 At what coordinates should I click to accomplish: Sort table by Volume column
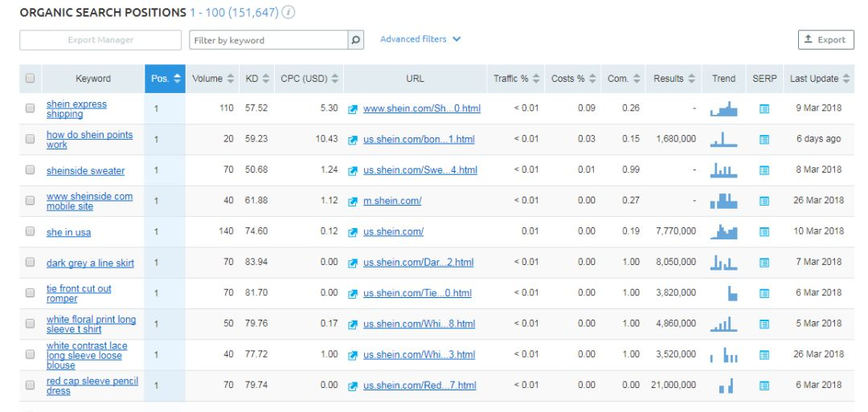(x=212, y=79)
